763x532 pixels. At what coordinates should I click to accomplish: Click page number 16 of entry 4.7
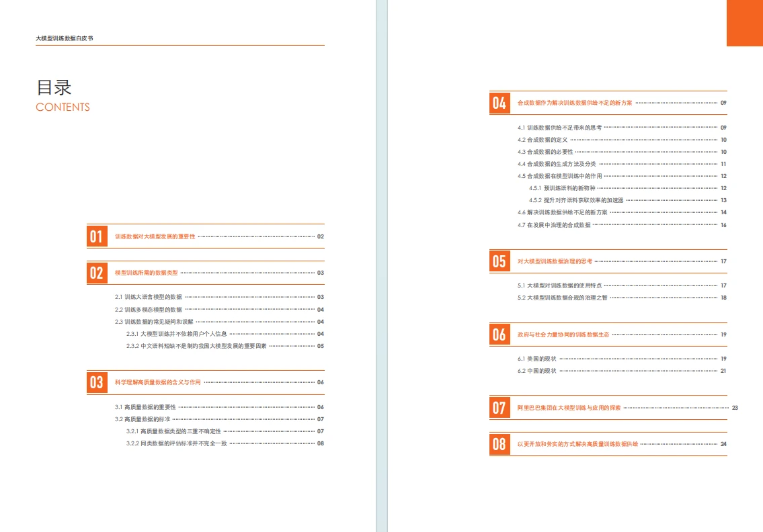(x=723, y=225)
